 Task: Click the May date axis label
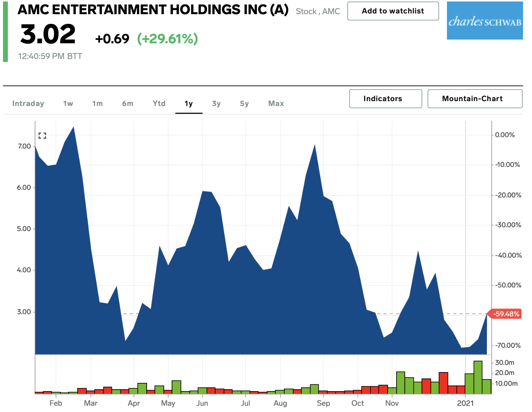[168, 403]
